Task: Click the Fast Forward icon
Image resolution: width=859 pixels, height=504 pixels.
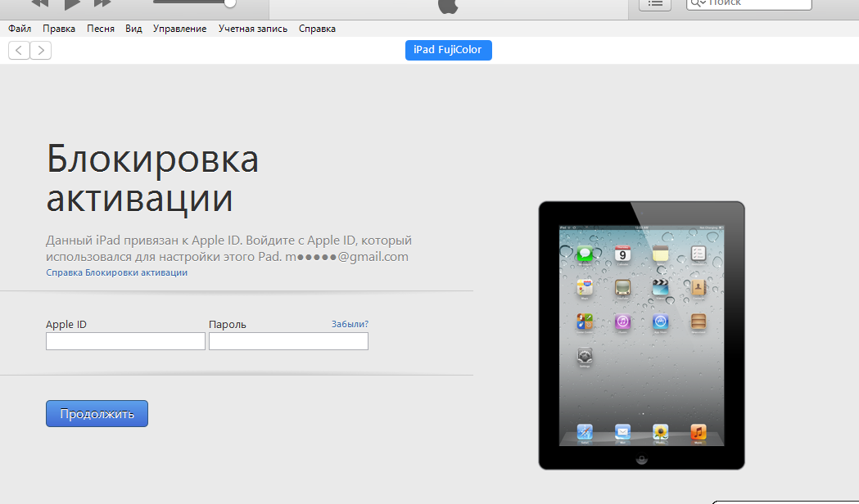Action: tap(102, 4)
